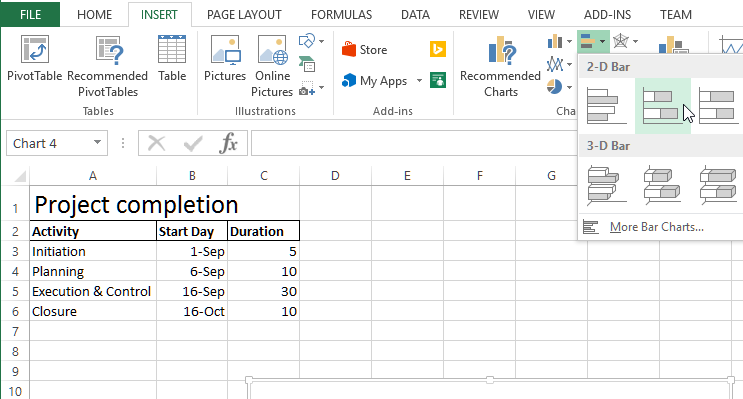Open Recommended Charts
The width and height of the screenshot is (743, 399).
pyautogui.click(x=500, y=66)
